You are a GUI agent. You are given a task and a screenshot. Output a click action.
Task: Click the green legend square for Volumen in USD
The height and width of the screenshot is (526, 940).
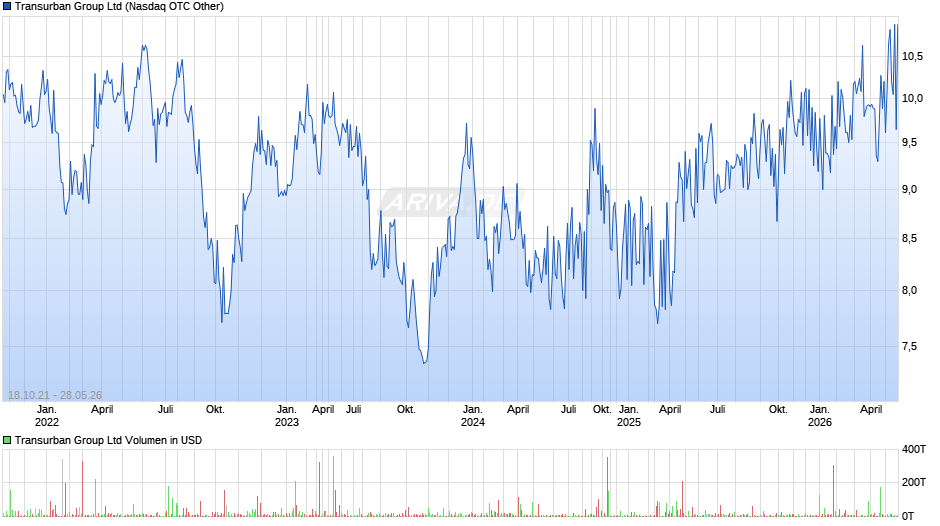7,440
